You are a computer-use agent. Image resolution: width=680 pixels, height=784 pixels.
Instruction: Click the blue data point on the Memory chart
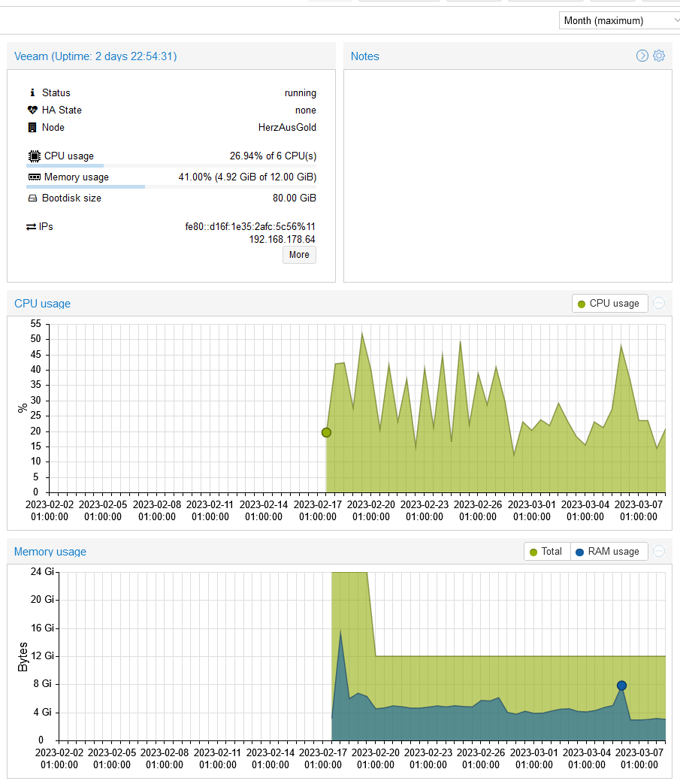tap(621, 685)
